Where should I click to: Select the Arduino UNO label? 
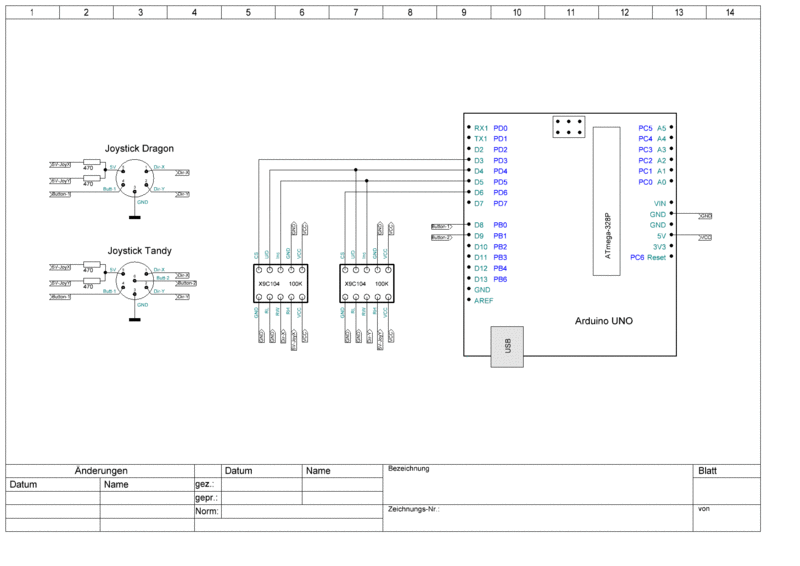coord(604,321)
